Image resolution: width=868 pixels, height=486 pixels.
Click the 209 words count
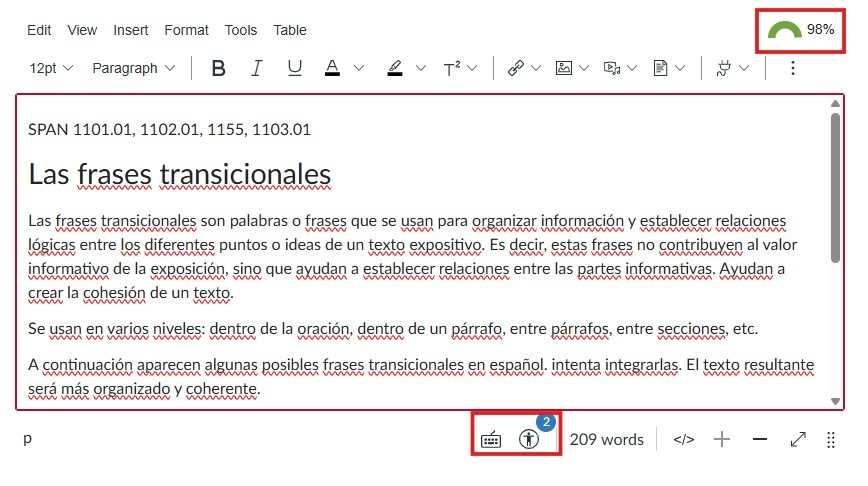[607, 440]
